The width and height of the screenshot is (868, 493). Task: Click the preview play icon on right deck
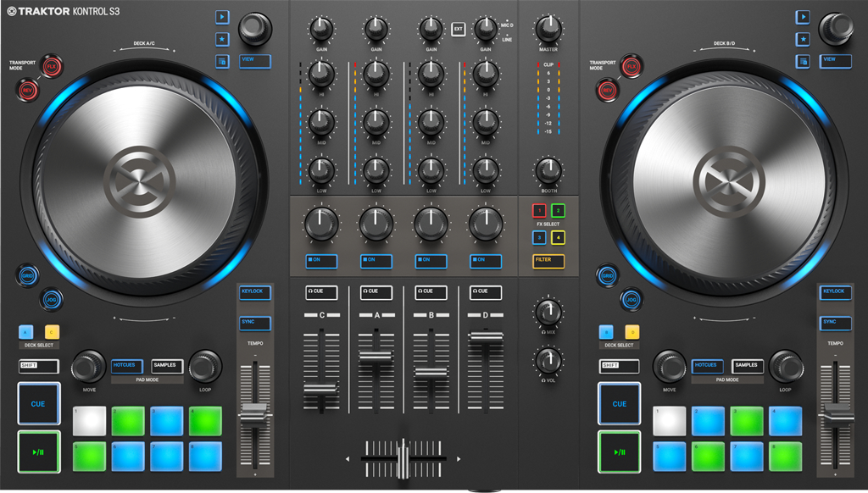[803, 17]
